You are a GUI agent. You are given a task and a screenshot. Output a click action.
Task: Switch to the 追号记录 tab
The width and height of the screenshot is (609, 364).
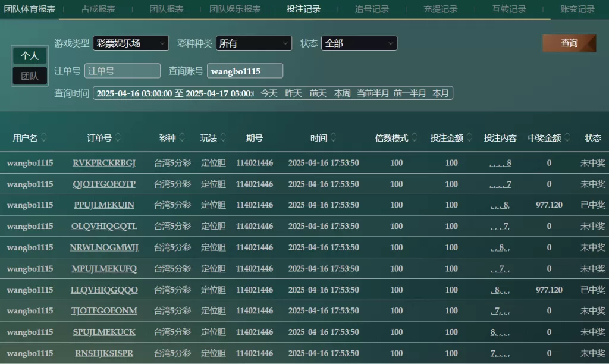372,9
